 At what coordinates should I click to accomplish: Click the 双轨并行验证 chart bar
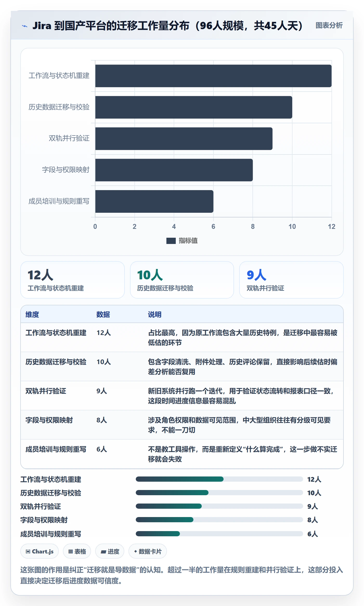click(x=184, y=139)
